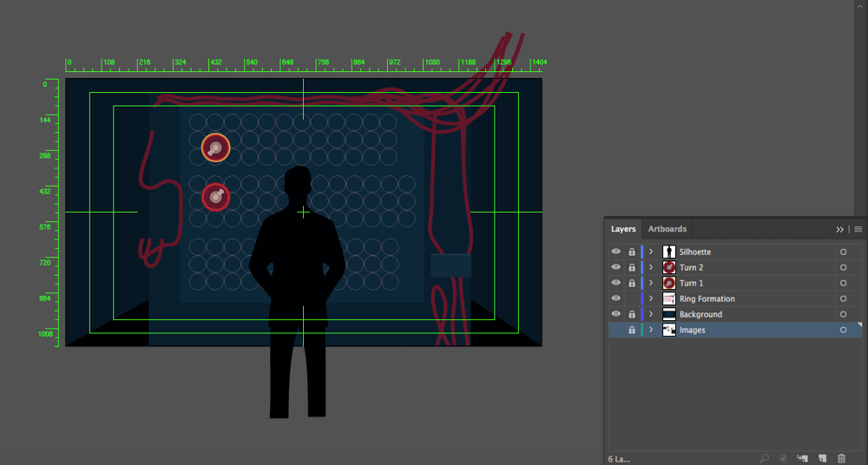868x465 pixels.
Task: Unlock the Images layer
Action: click(632, 330)
